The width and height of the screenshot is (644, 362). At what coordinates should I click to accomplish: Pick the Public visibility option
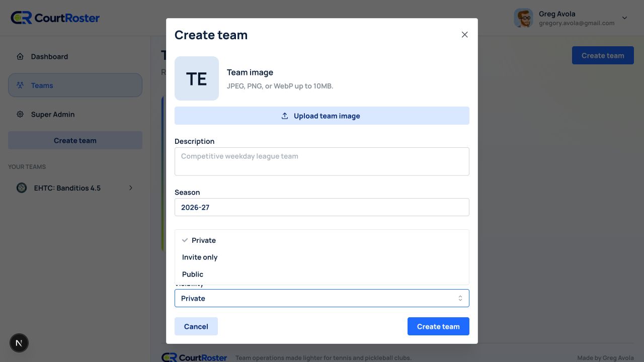(x=322, y=275)
